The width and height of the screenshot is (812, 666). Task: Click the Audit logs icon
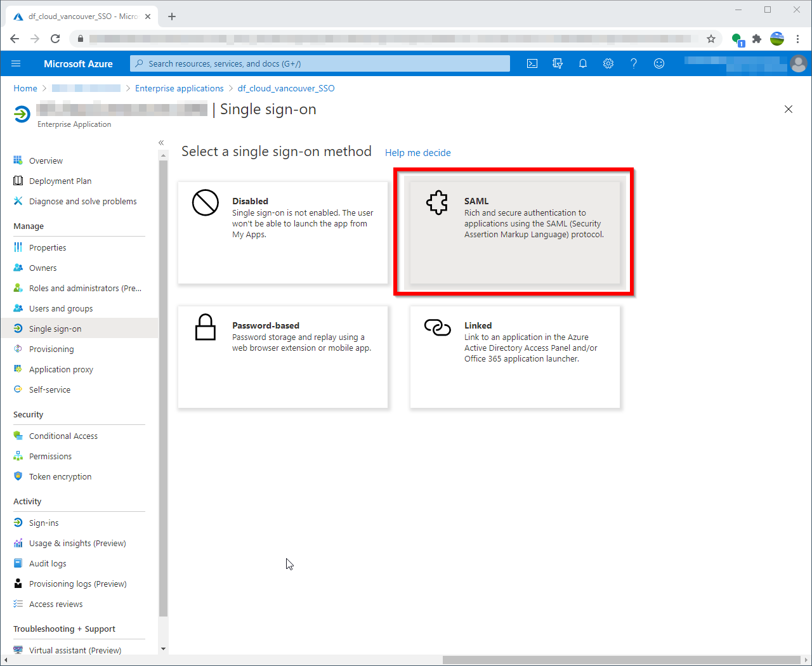pos(18,563)
